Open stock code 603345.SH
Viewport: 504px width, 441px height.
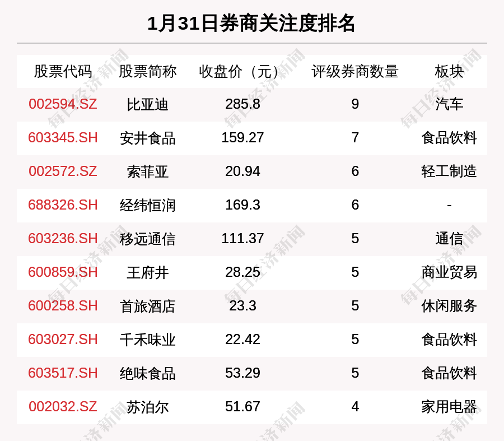63,138
